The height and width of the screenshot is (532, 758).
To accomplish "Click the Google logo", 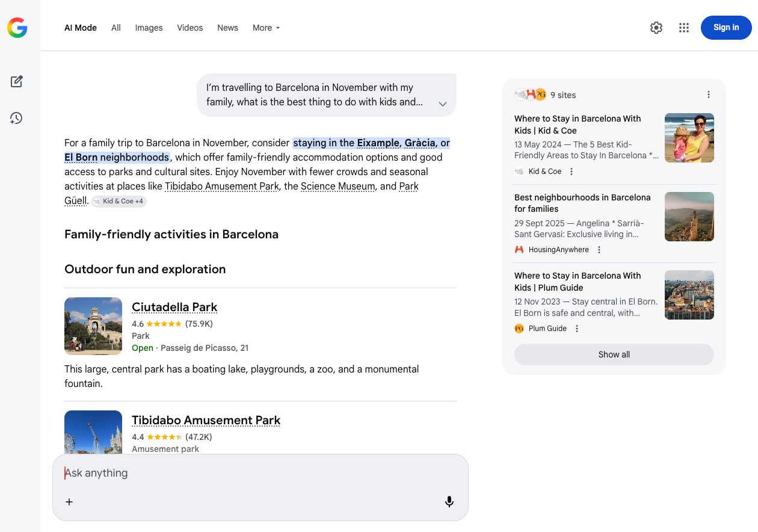I will coord(17,27).
